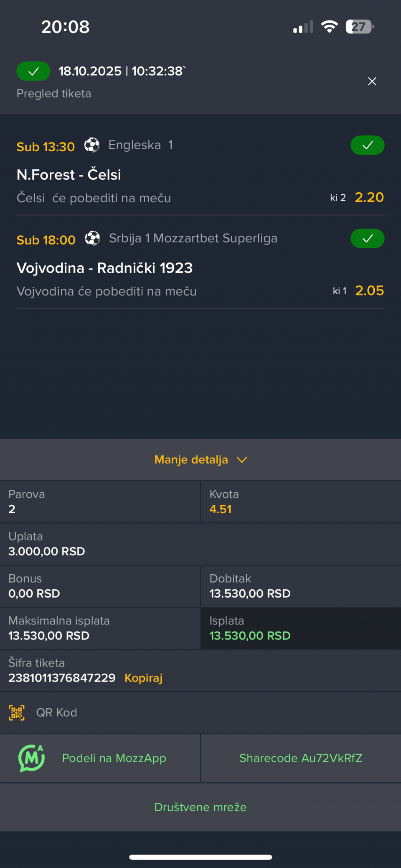Tap Sharecode Au72VkRfZ button
The width and height of the screenshot is (401, 868).
pyautogui.click(x=300, y=758)
